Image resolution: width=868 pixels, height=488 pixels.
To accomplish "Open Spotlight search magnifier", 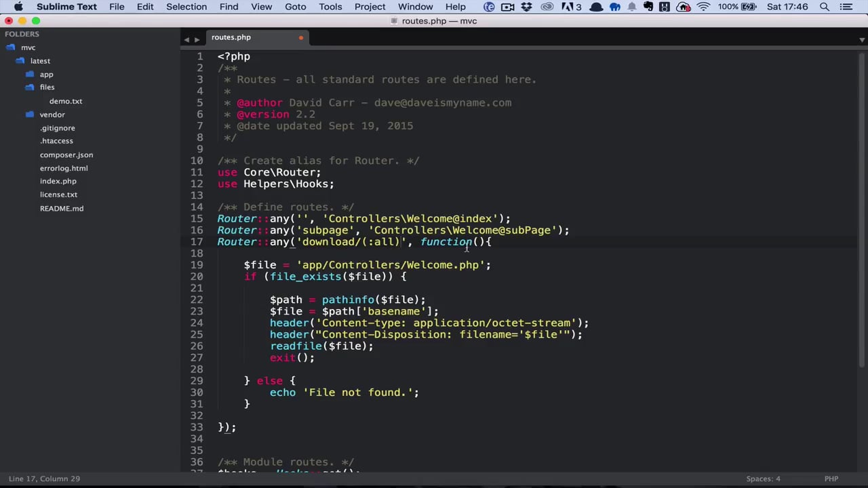I will pos(825,7).
